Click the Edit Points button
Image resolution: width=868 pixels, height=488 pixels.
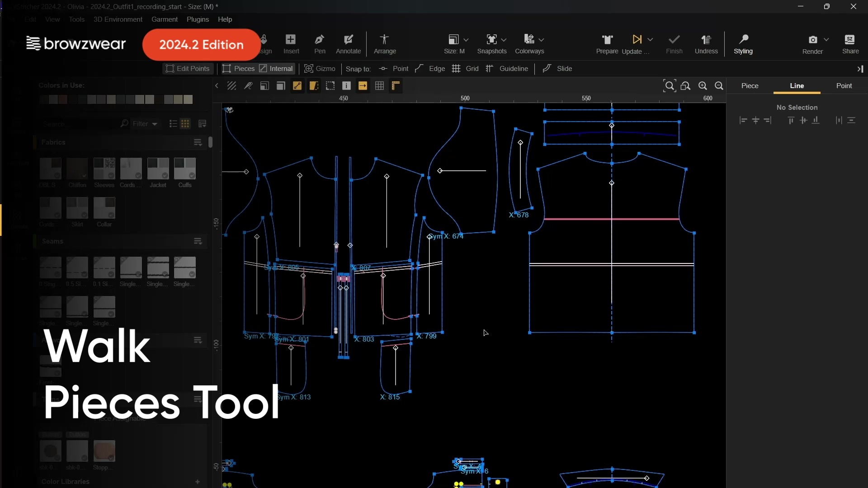[x=188, y=69]
